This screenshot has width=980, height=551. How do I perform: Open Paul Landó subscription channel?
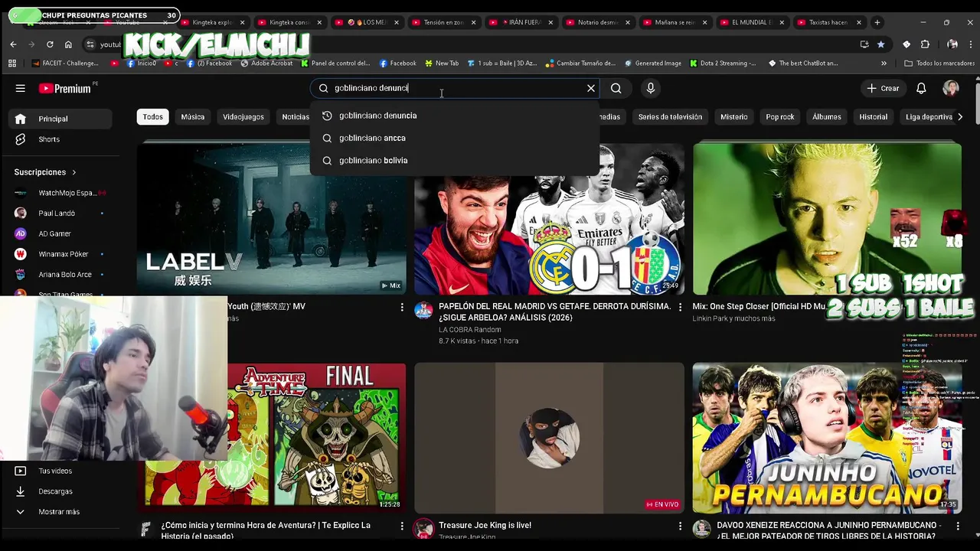[x=60, y=214]
